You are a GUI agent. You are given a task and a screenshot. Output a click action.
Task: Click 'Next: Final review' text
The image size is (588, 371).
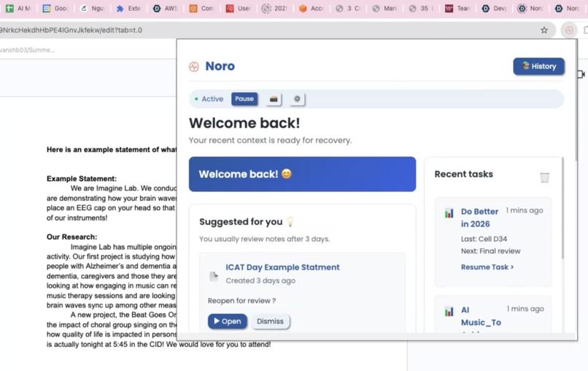tap(490, 250)
